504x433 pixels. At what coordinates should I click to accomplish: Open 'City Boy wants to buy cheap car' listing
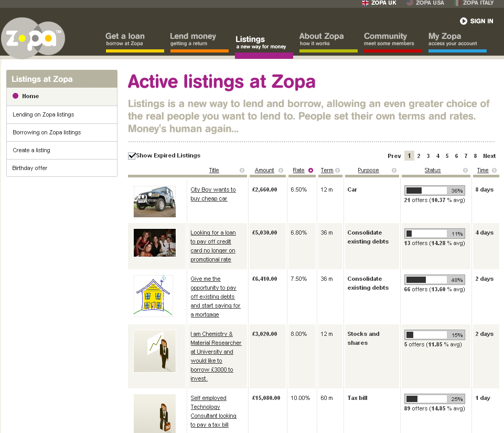tap(213, 194)
